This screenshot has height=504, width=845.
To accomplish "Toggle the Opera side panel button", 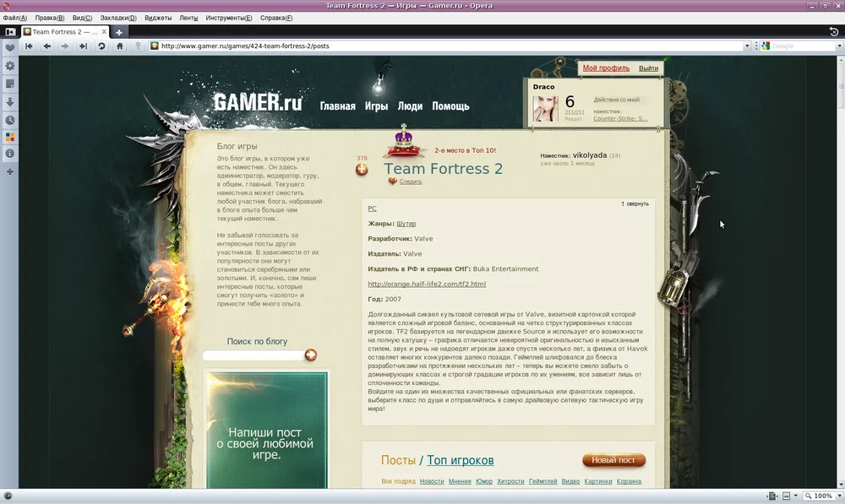I will [x=9, y=32].
